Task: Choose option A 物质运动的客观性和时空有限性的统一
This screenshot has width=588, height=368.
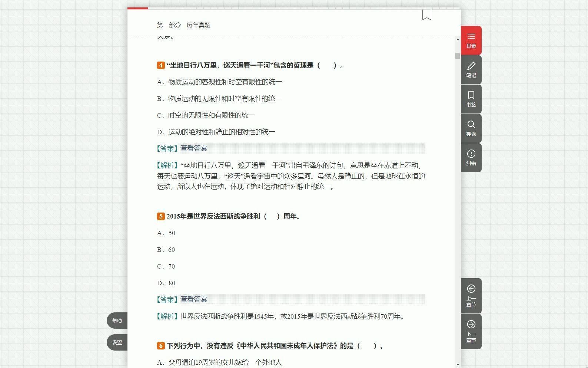Action: tap(219, 82)
